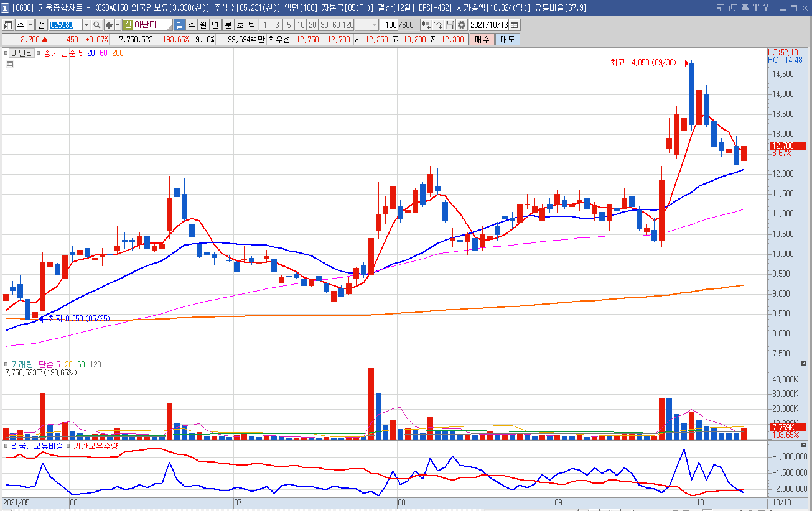Click the blue 매도 sell button
This screenshot has height=511, width=812.
(x=507, y=39)
